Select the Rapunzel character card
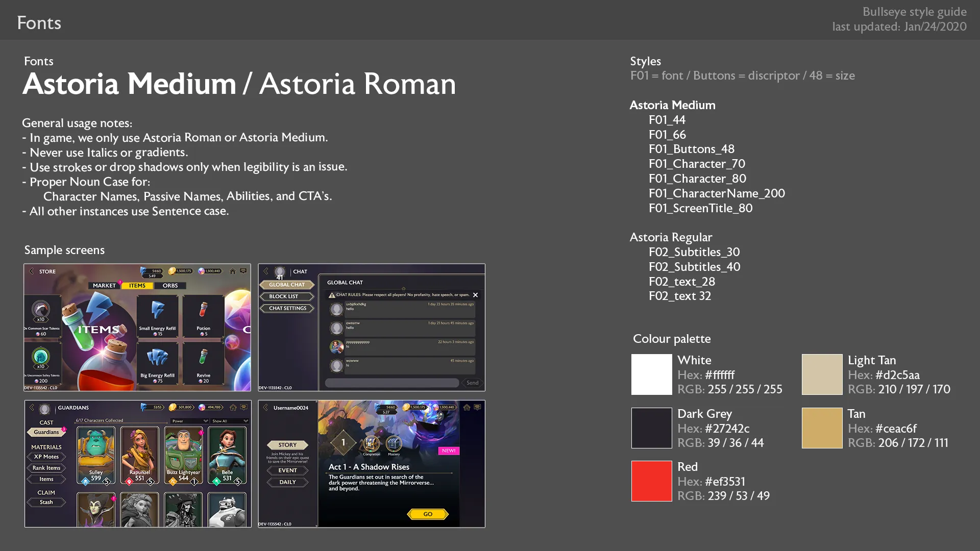 point(139,455)
